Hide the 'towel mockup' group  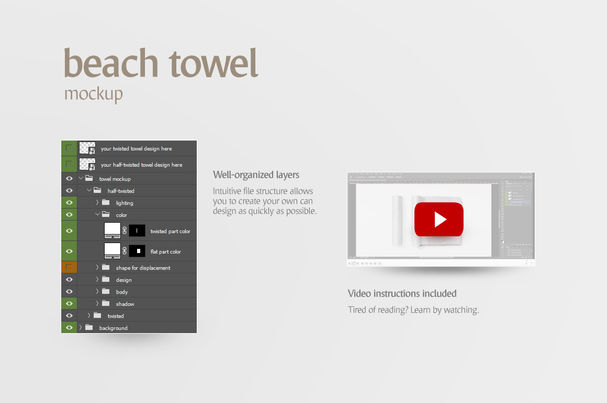pos(69,178)
